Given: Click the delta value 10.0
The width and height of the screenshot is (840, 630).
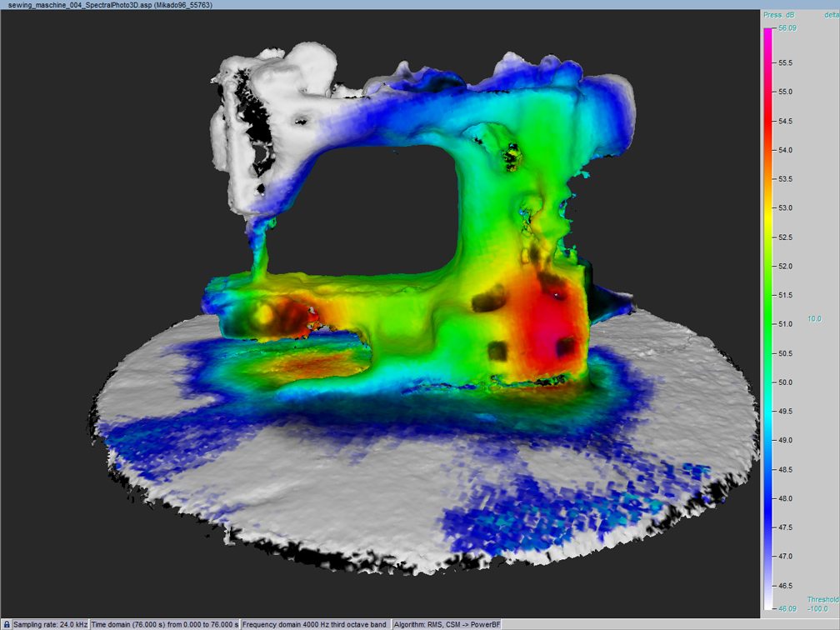Looking at the screenshot, I should pyautogui.click(x=813, y=319).
